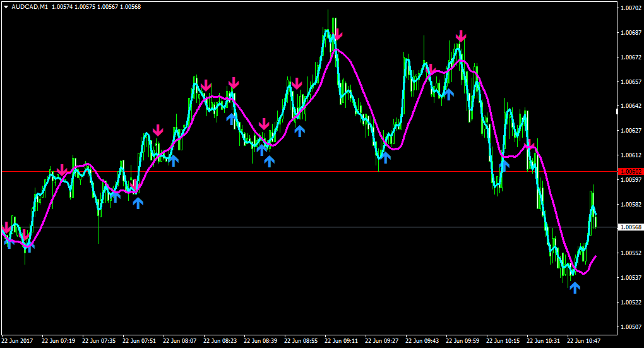Screen dimensions: 644x348
Task: Open the chart menu triangle beside AUDCAD,M1
Action: coord(6,7)
